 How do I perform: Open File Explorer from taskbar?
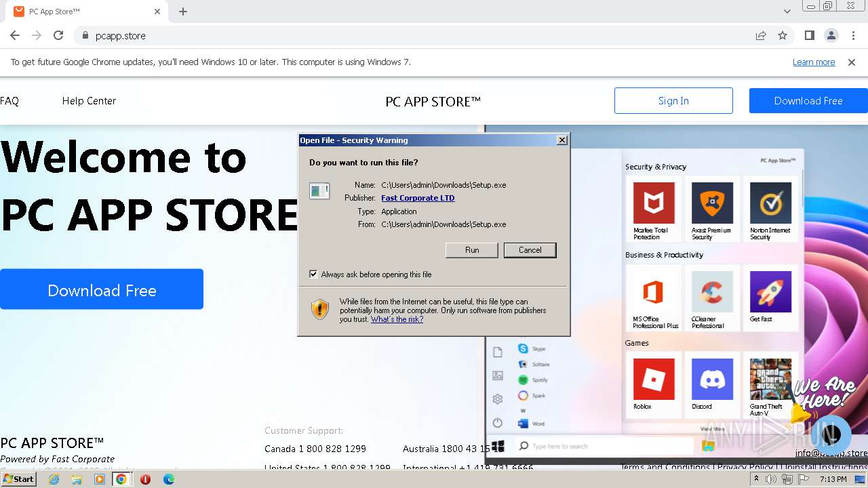pyautogui.click(x=77, y=479)
